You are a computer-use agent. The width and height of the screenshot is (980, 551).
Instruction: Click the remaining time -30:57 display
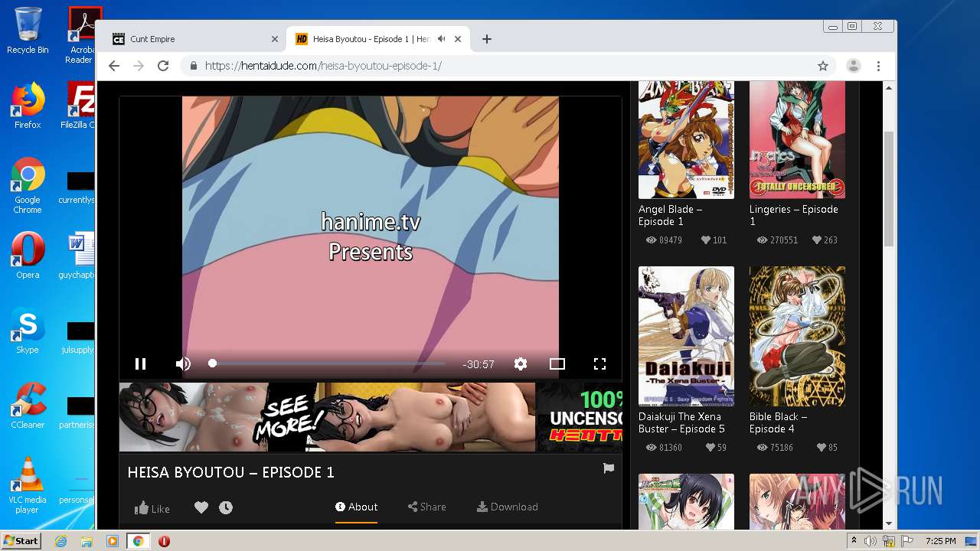[x=479, y=365]
